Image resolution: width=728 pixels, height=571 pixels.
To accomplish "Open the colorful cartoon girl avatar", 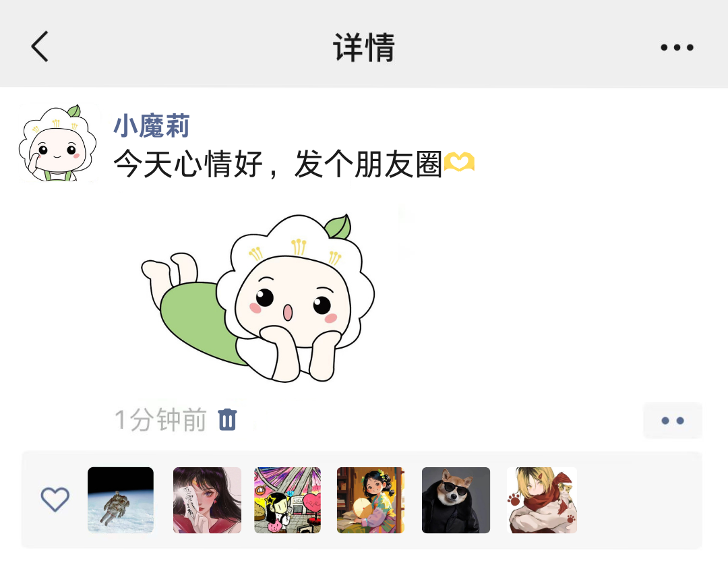I will click(287, 500).
